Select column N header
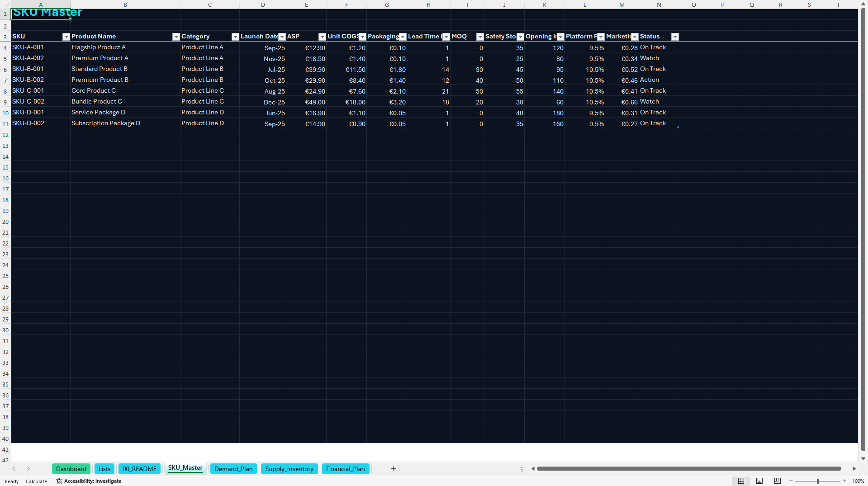The image size is (868, 486). click(659, 5)
